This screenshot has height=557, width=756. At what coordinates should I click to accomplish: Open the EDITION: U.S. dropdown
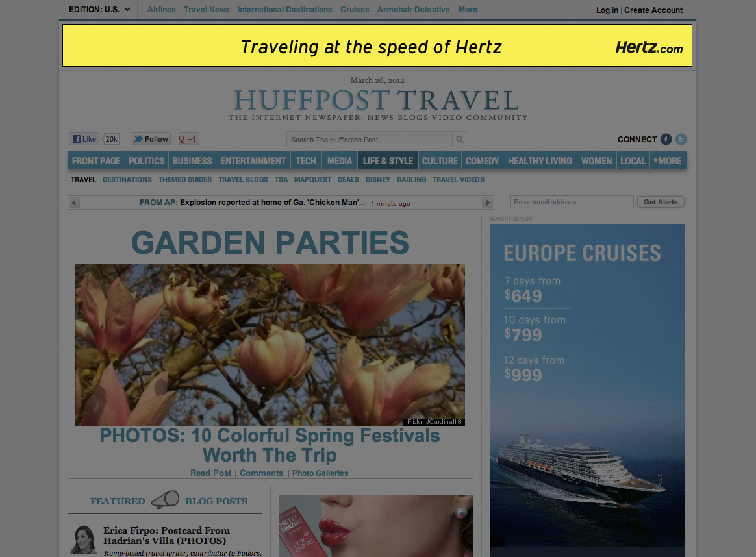click(99, 10)
